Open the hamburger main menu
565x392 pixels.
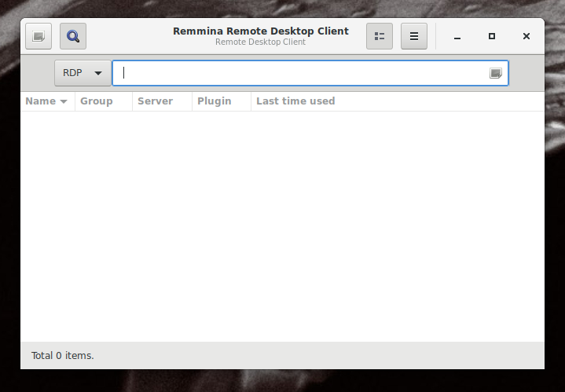[414, 36]
